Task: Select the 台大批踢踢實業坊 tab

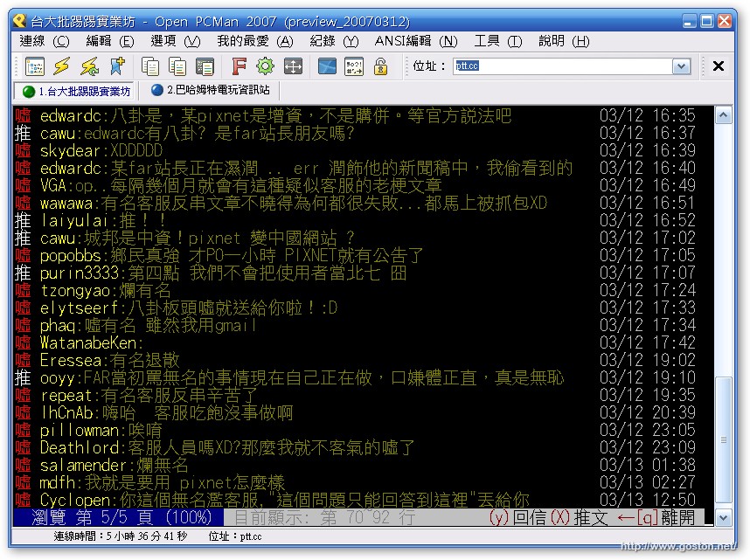Action: tap(76, 91)
